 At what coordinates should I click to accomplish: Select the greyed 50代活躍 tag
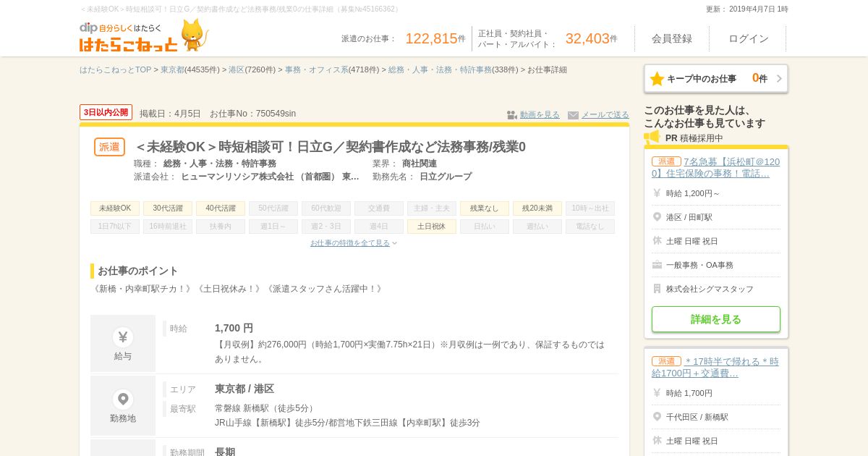click(x=273, y=208)
